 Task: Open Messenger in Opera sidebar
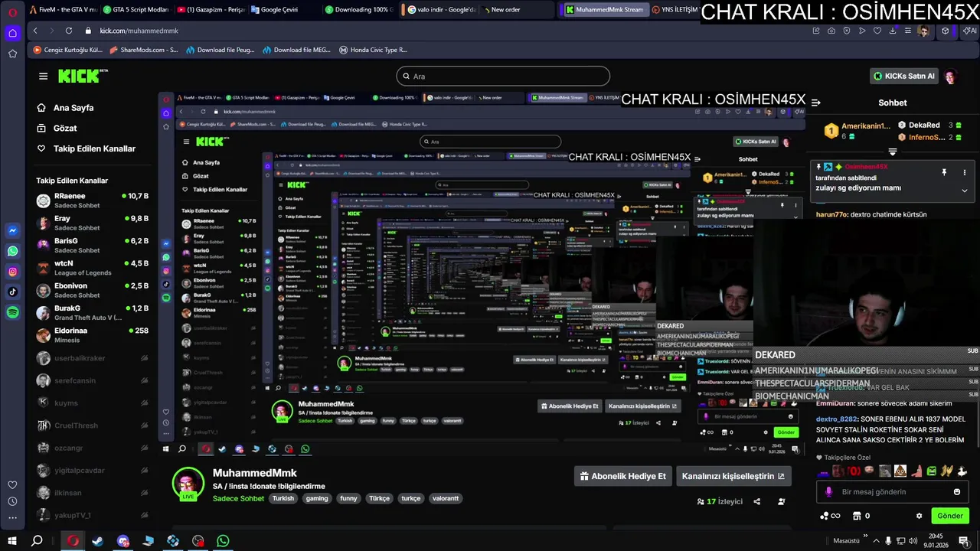(x=13, y=230)
